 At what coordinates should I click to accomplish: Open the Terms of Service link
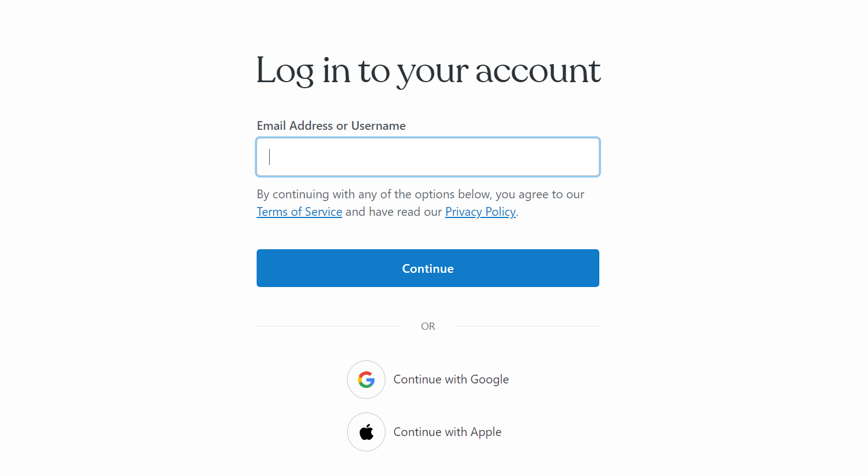click(299, 212)
